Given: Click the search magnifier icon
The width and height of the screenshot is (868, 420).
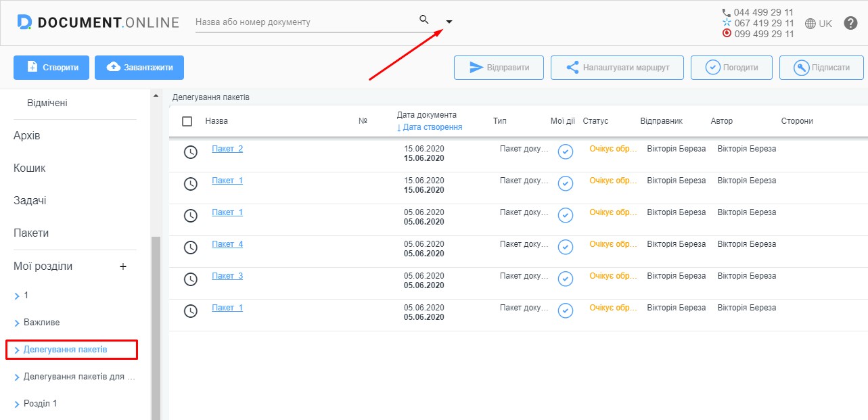Looking at the screenshot, I should 424,19.
